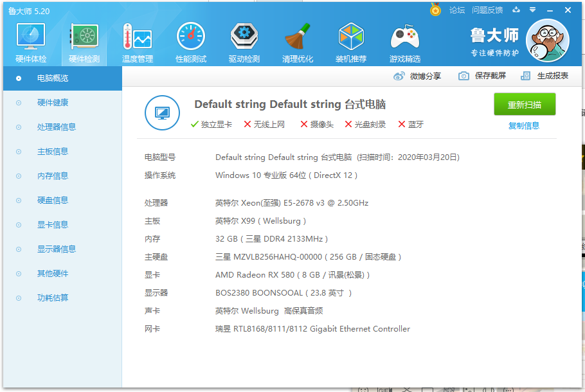Select 处理器信息 in the sidebar

pos(57,127)
